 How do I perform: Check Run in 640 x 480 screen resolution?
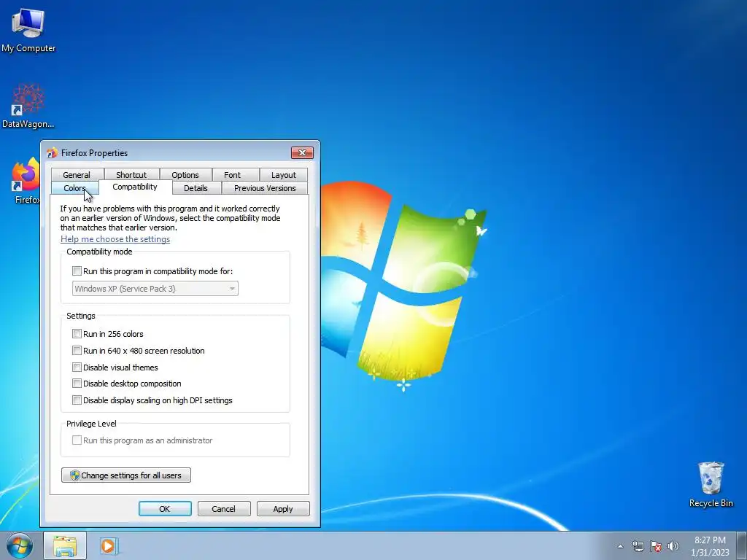point(77,351)
